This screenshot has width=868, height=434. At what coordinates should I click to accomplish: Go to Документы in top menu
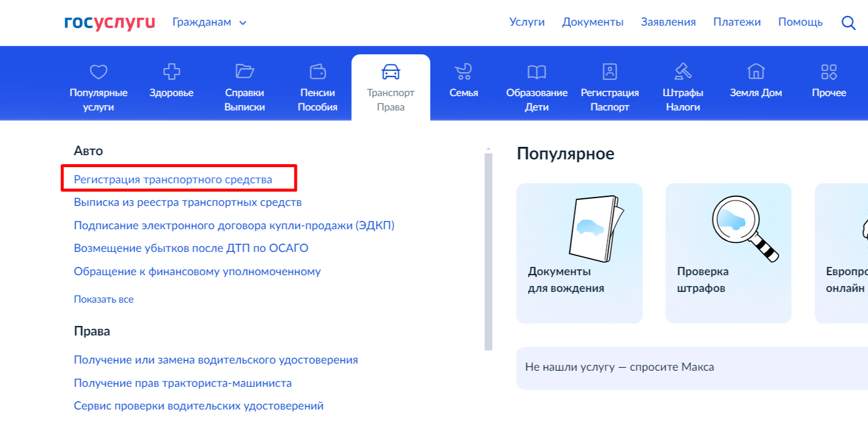click(x=593, y=22)
